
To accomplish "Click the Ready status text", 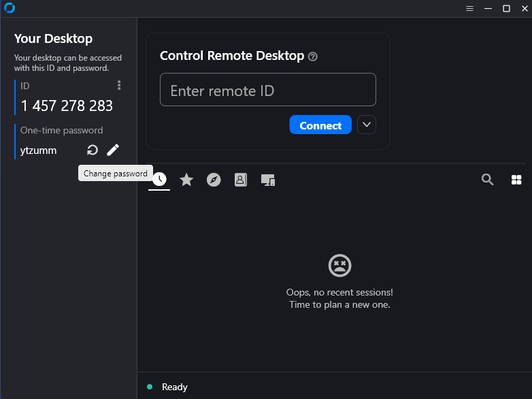I will [174, 387].
